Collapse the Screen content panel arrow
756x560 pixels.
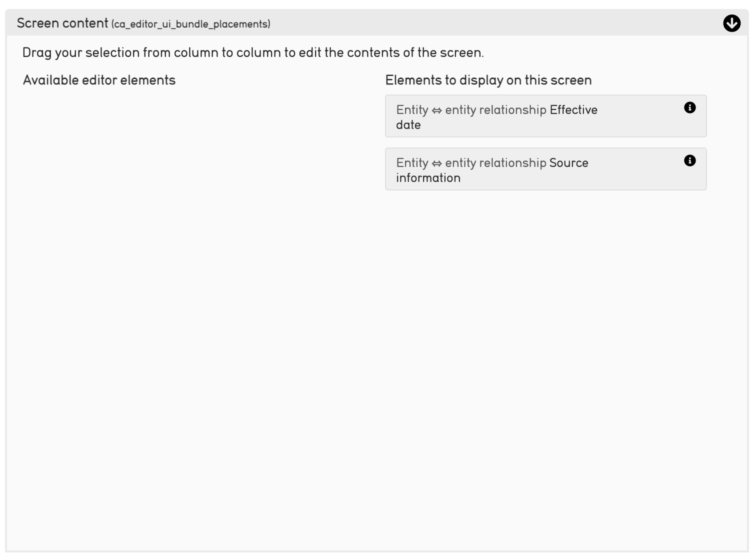pyautogui.click(x=731, y=23)
